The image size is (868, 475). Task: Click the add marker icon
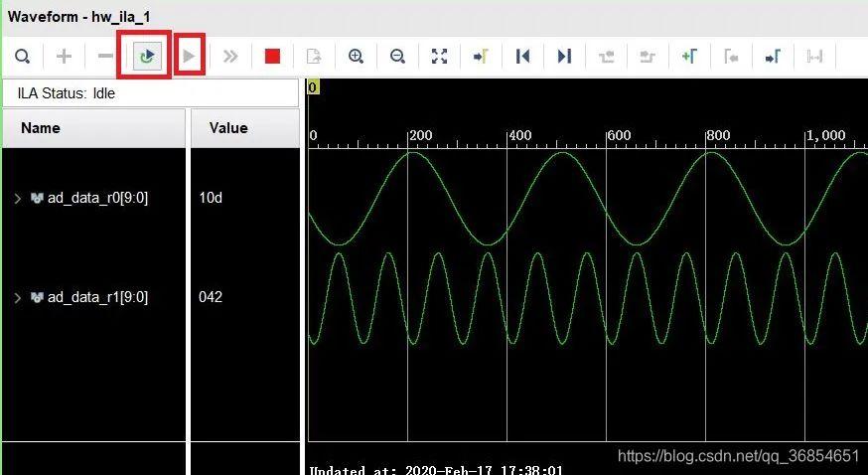[689, 56]
